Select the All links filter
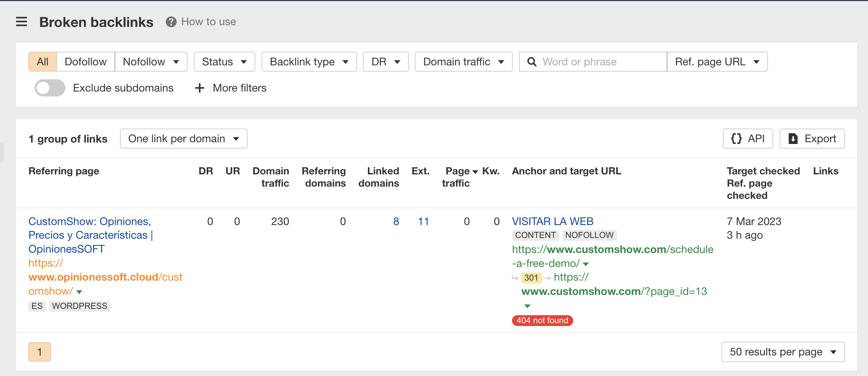Screen dimensions: 868x376 pos(43,62)
